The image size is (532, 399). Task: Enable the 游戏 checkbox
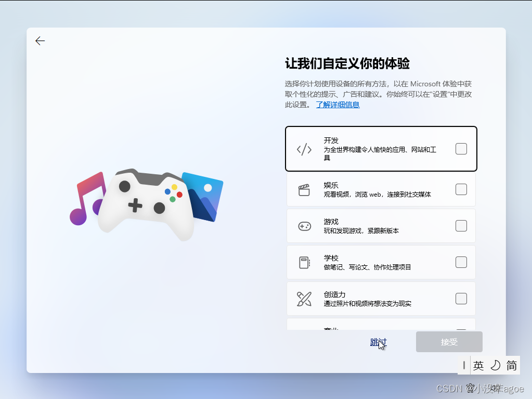coord(461,226)
